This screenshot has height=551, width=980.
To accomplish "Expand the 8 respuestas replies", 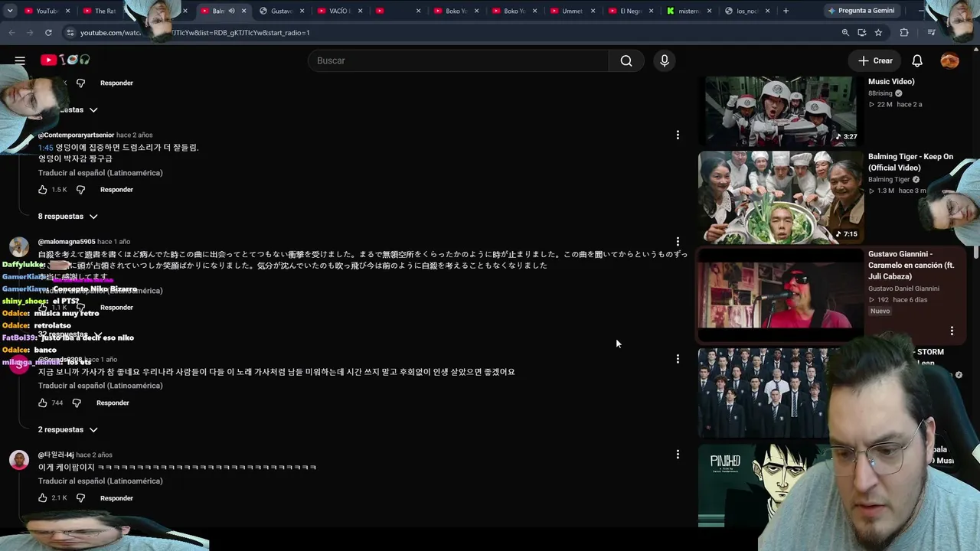I will click(x=68, y=217).
